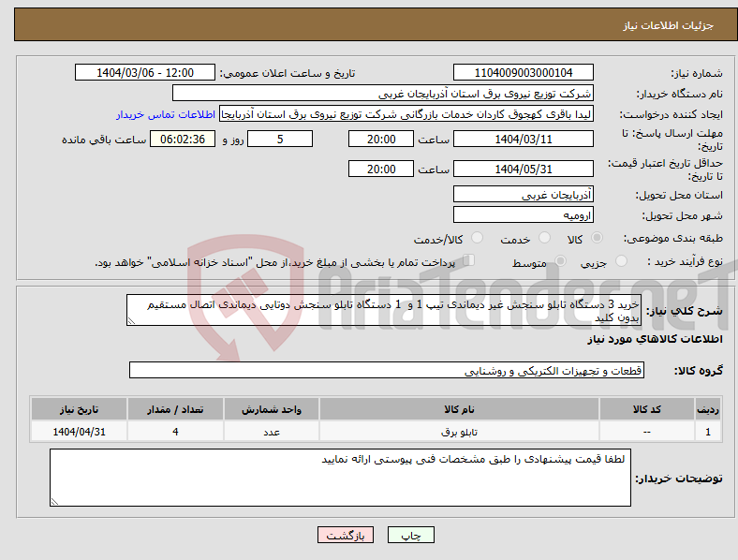Click the announcement date field 1404/03/06 - 12:00
Image resolution: width=738 pixels, height=560 pixels.
(145, 72)
